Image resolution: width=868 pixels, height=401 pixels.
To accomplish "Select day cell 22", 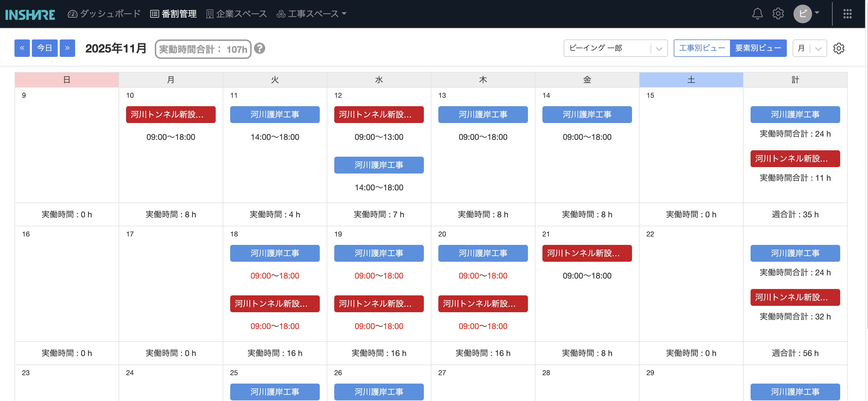I will pos(691,284).
